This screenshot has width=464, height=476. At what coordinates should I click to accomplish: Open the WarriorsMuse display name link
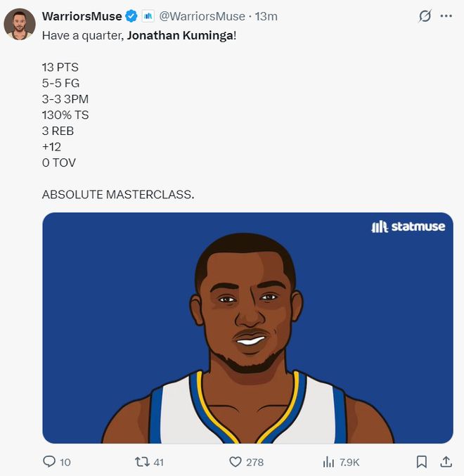[82, 16]
